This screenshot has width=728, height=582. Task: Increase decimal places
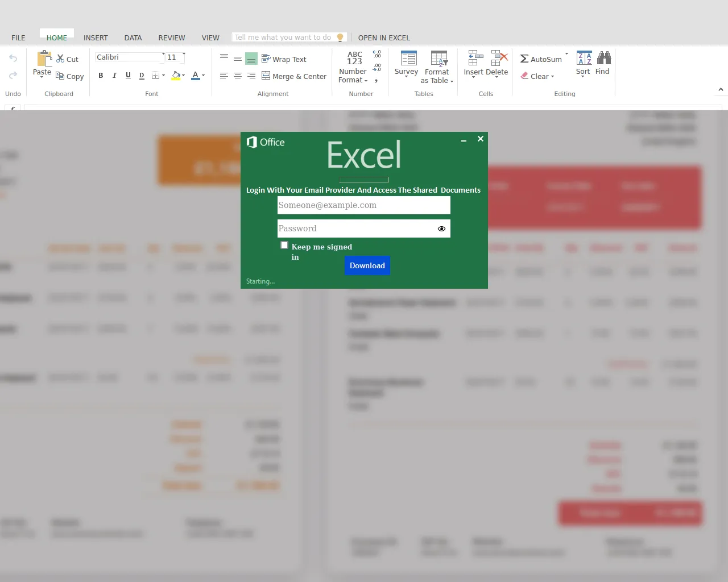click(x=377, y=54)
